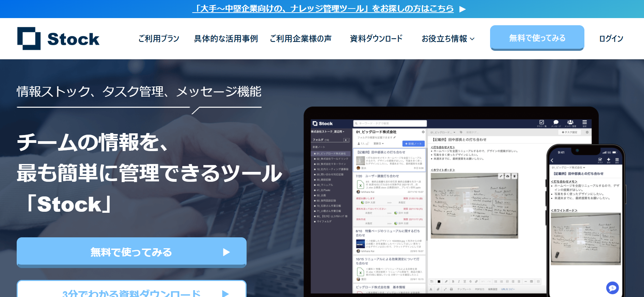
Task: Click keyword search field in app preview
Action: [x=390, y=123]
